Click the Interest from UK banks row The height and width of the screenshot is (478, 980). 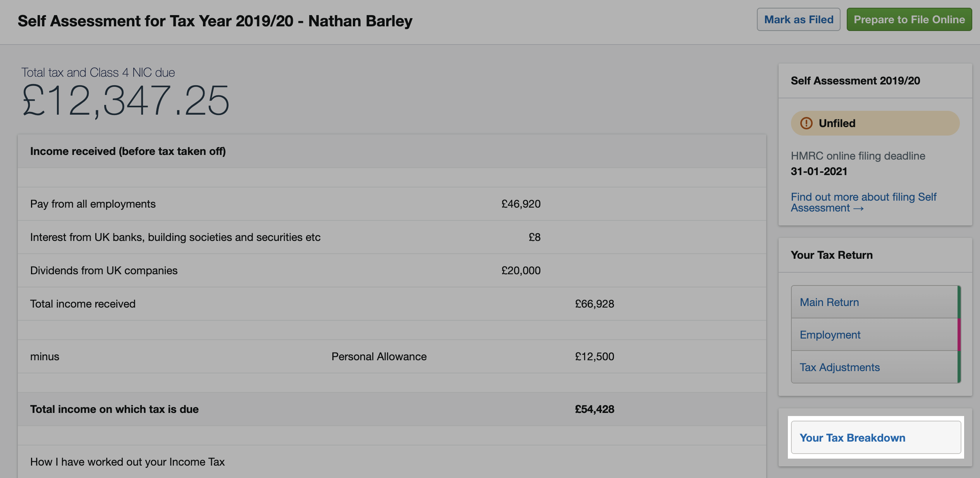[x=175, y=237]
